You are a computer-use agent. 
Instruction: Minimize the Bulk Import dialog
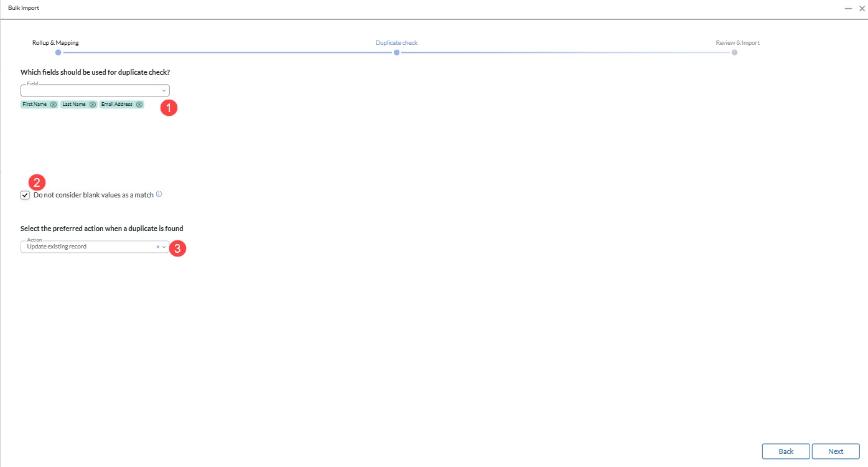tap(848, 9)
